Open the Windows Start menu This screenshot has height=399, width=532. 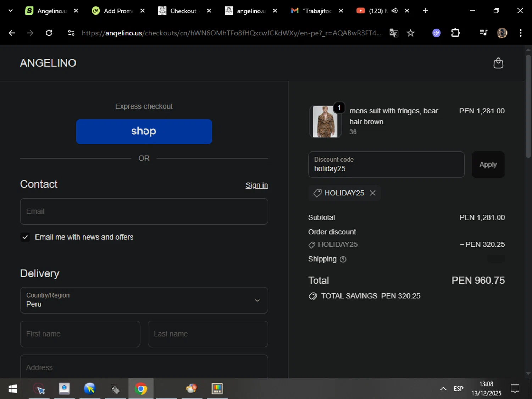click(x=12, y=389)
